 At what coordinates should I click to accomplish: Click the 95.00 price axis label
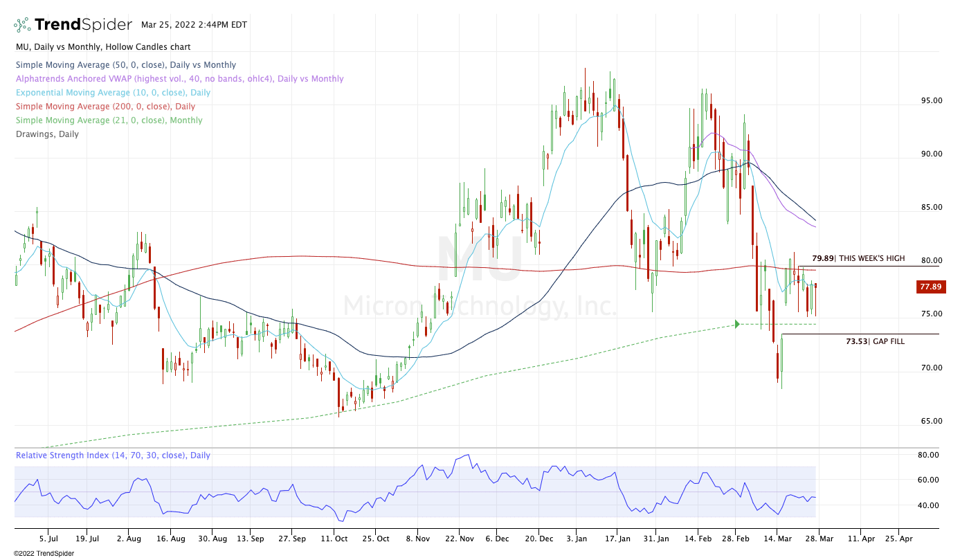point(931,100)
